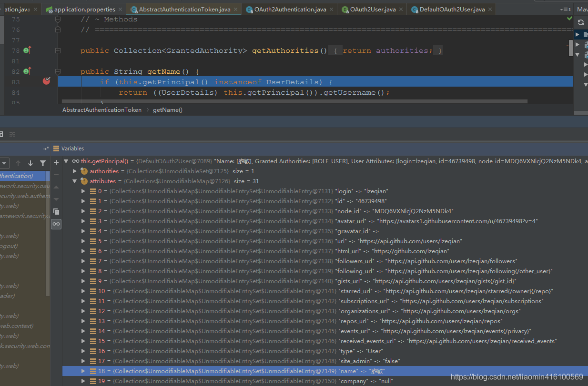Select "type" -> "User" entry row

(x=325, y=351)
